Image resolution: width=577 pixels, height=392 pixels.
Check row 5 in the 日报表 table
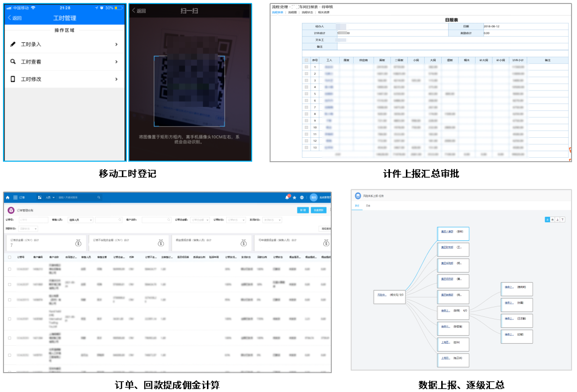(x=306, y=94)
